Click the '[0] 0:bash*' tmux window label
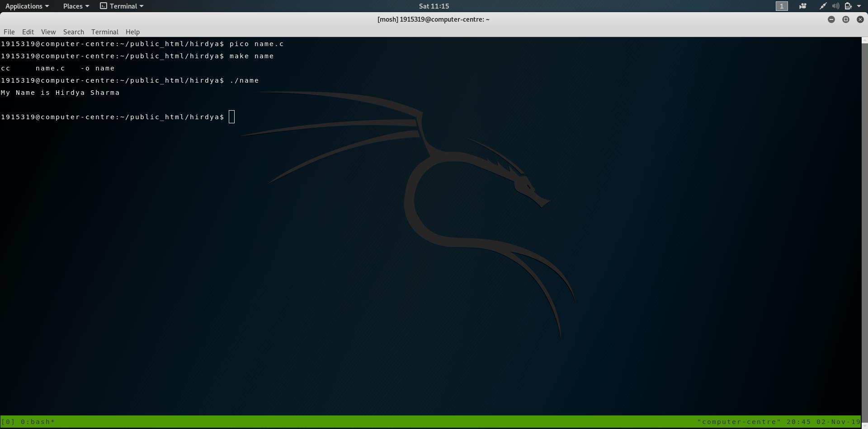This screenshot has height=429, width=868. tap(28, 422)
